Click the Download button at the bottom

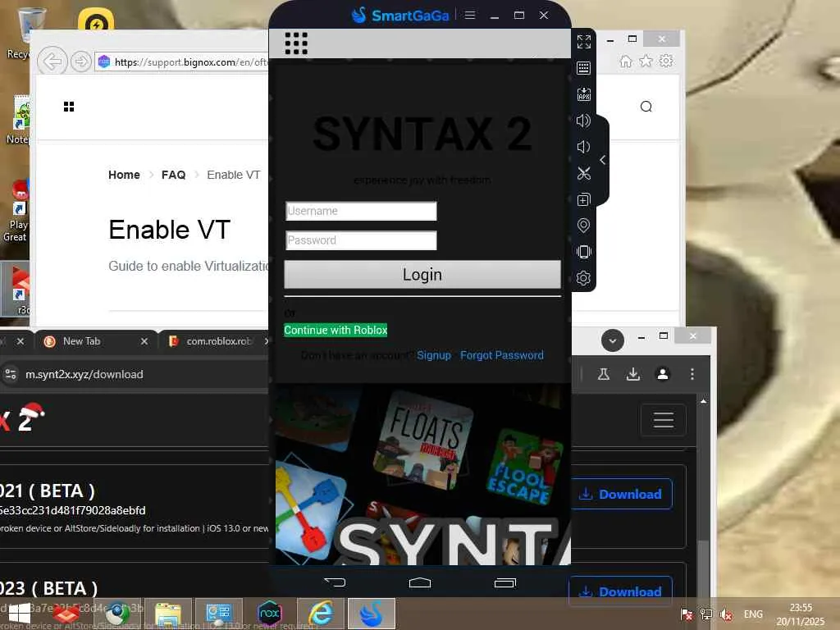click(622, 591)
